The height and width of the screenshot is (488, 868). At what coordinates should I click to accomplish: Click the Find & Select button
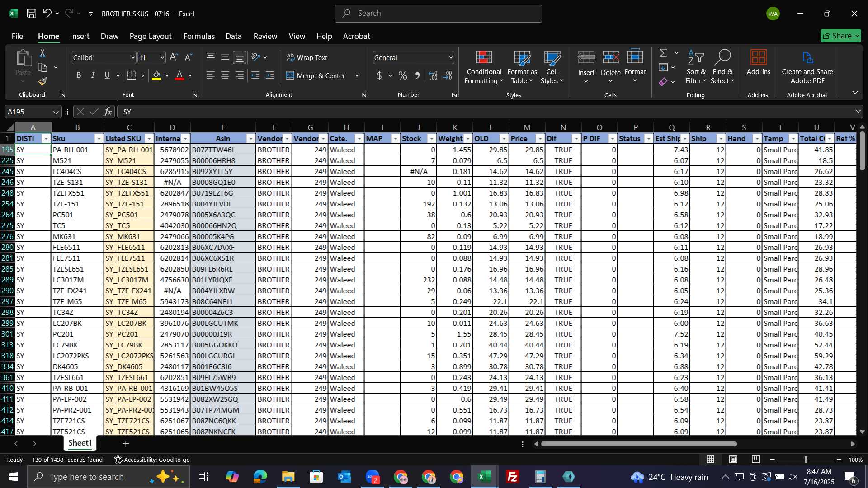pos(722,67)
